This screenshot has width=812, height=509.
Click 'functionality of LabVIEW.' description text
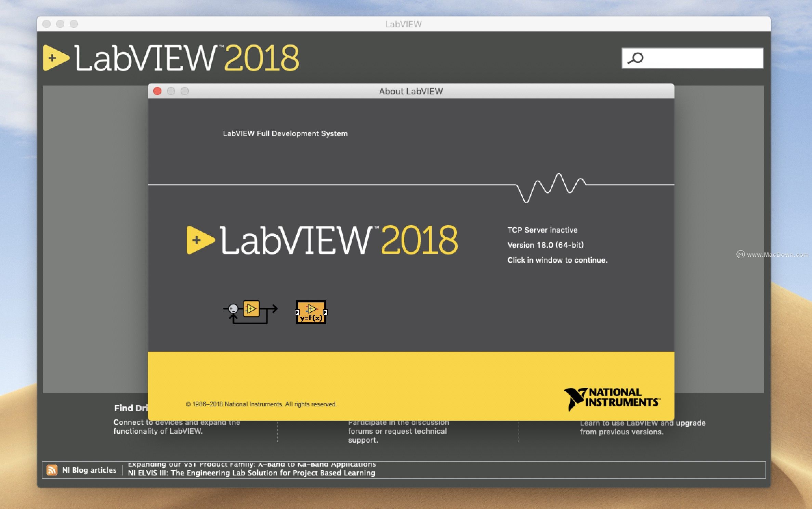(158, 431)
